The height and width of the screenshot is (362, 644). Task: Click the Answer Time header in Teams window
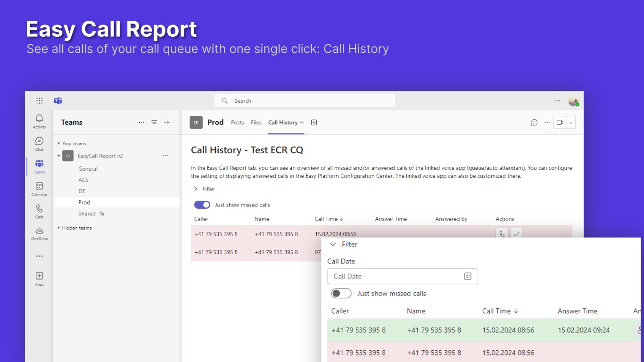pos(391,219)
